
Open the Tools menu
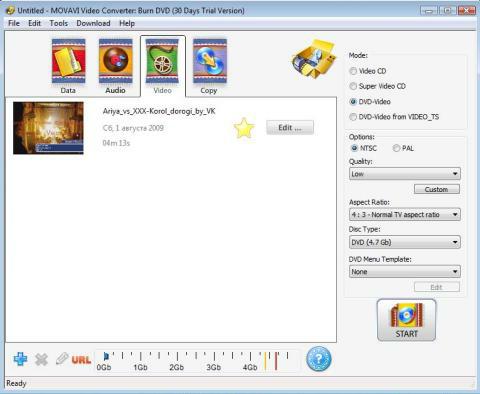point(59,23)
